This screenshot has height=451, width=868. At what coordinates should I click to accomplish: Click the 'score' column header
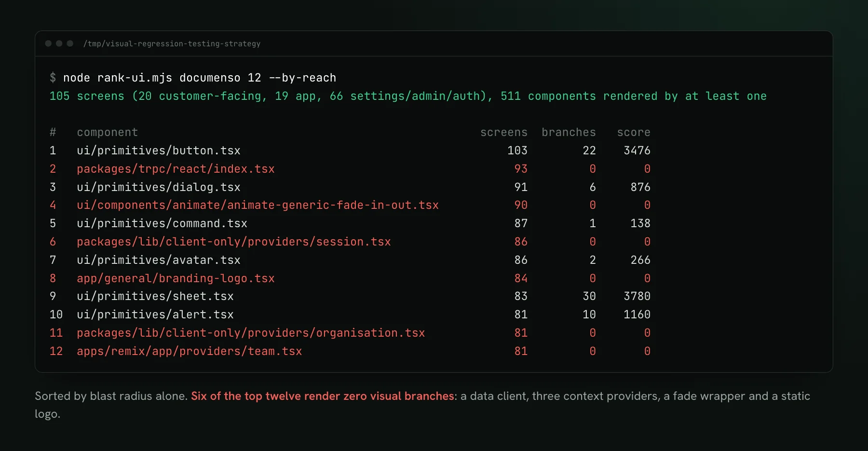pyautogui.click(x=634, y=133)
